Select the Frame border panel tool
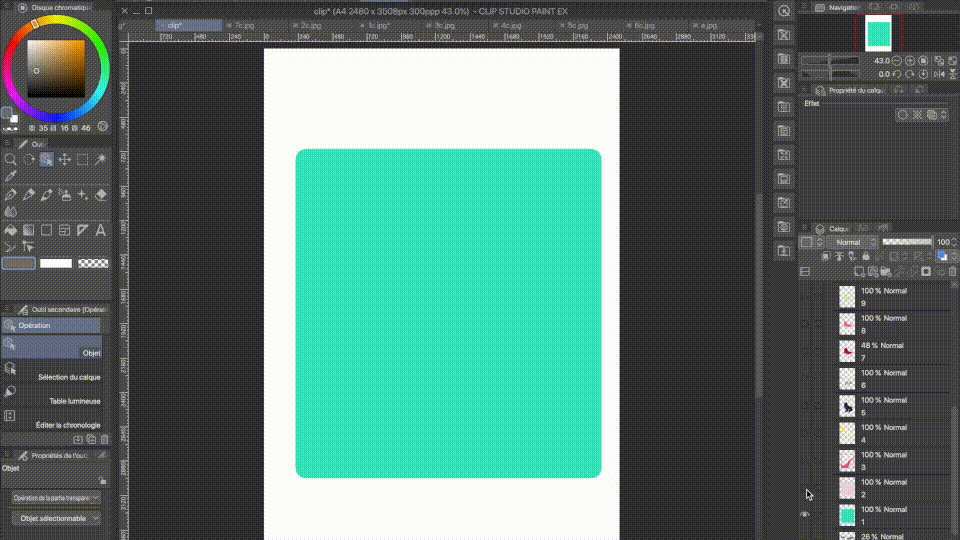The width and height of the screenshot is (960, 540). coord(64,230)
